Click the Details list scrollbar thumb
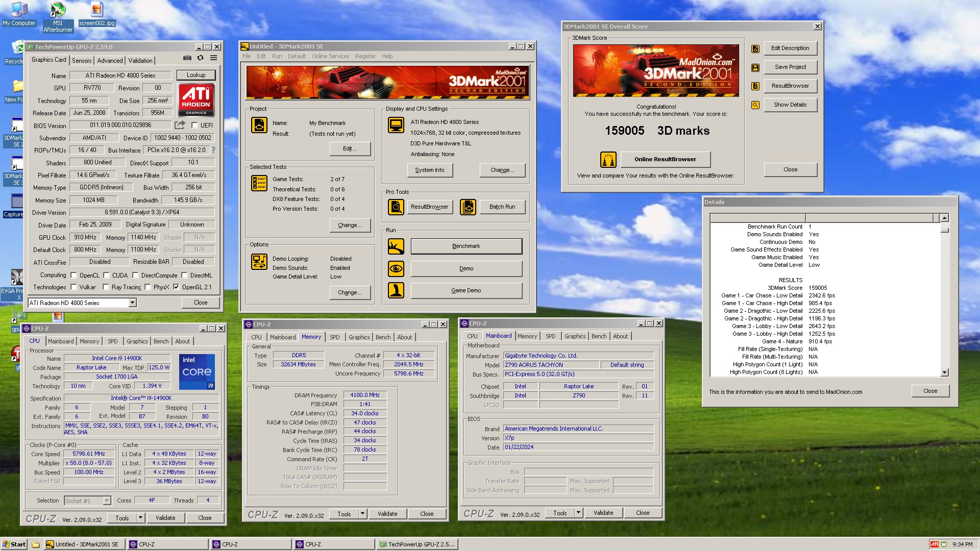The width and height of the screenshot is (980, 551). click(944, 230)
